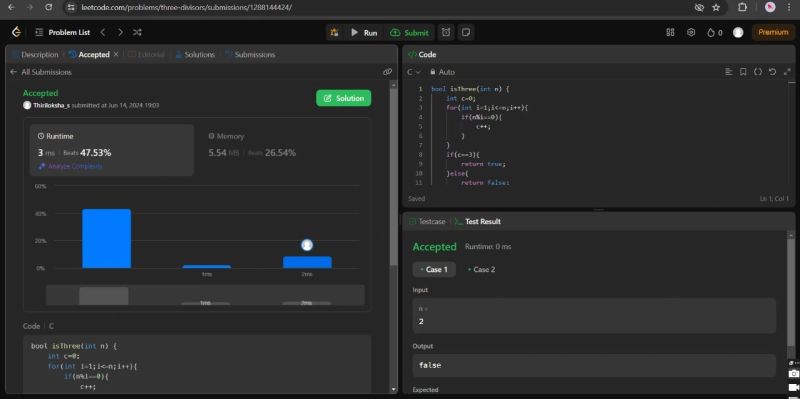800x399 pixels.
Task: Click the input field showing 2
Action: [594, 316]
